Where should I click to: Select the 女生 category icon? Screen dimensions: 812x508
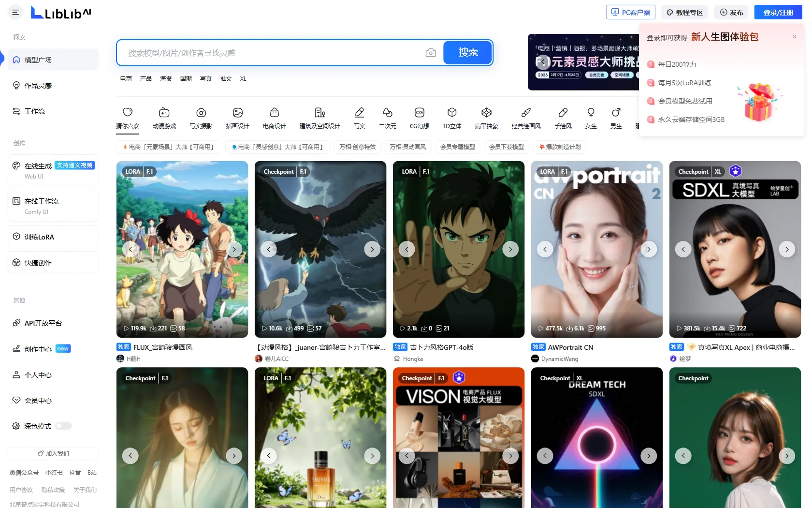[591, 118]
